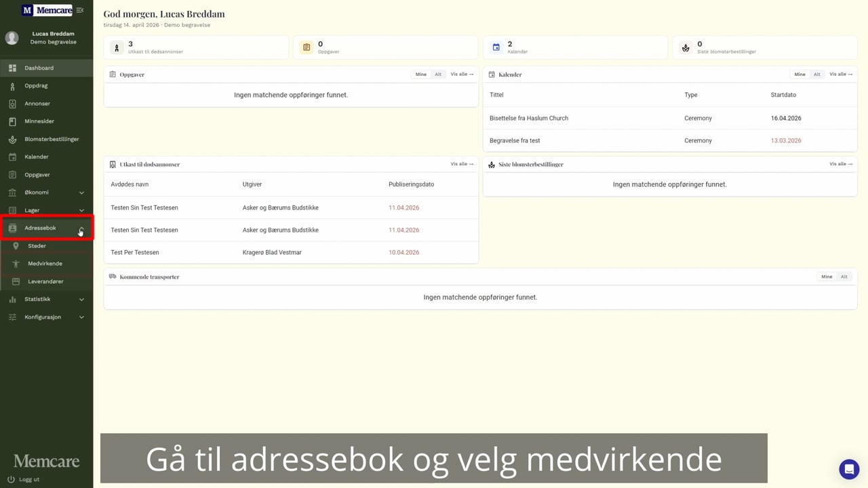Switch Oppgaver panel to Alt

coord(438,75)
